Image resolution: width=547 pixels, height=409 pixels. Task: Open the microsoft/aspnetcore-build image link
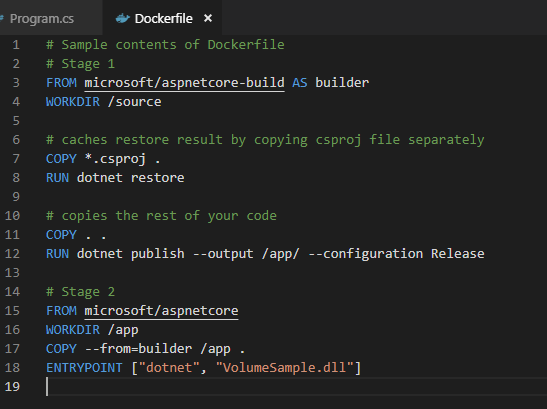[x=184, y=83]
